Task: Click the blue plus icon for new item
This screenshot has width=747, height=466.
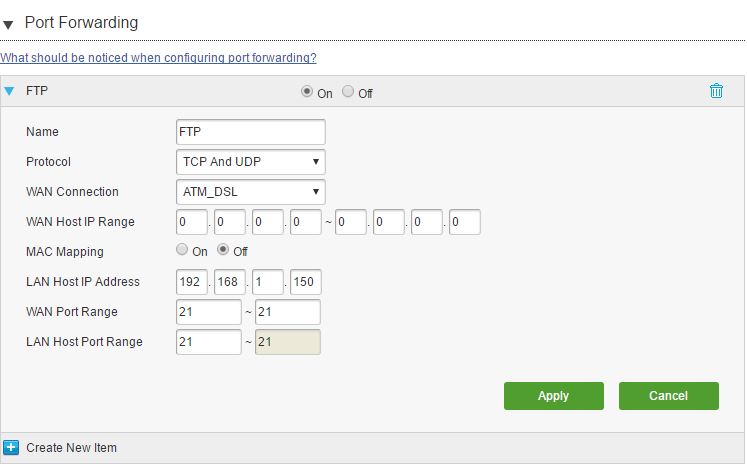Action: 11,447
